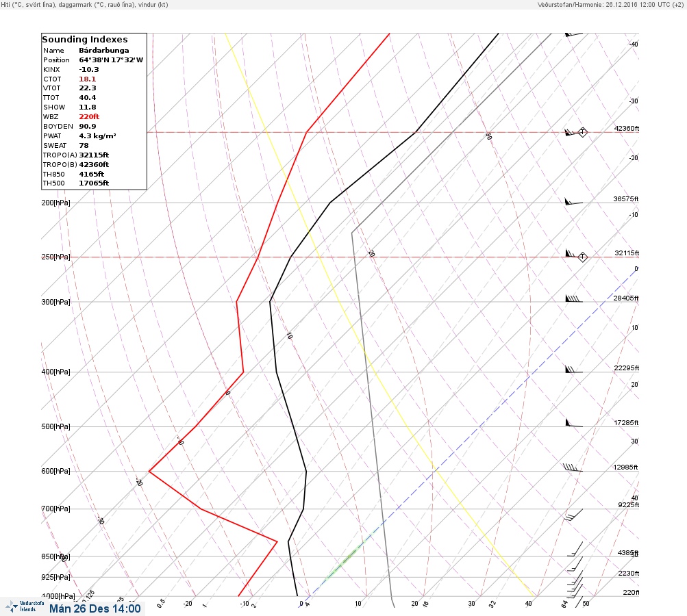Click the 300[hPa] pressure label
This screenshot has height=616, width=687.
click(55, 302)
